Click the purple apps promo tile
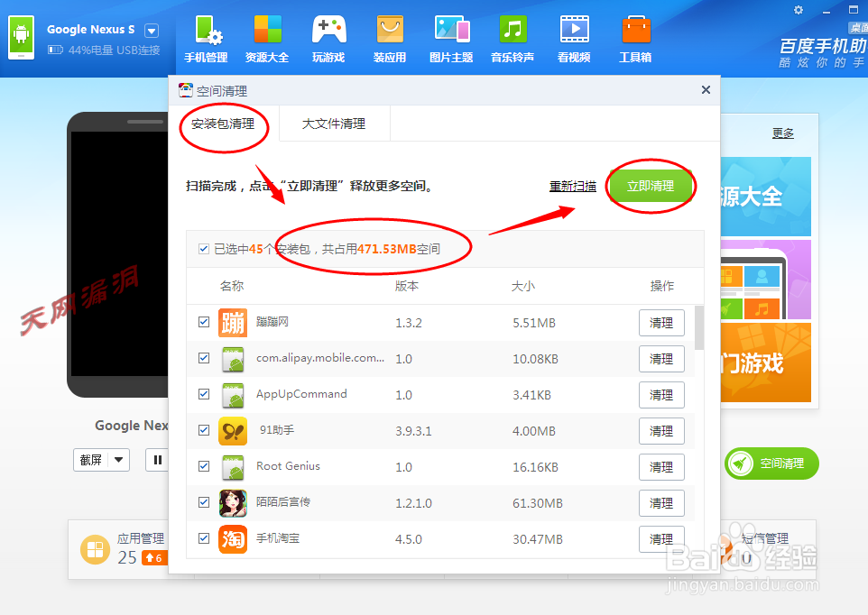 [x=765, y=280]
